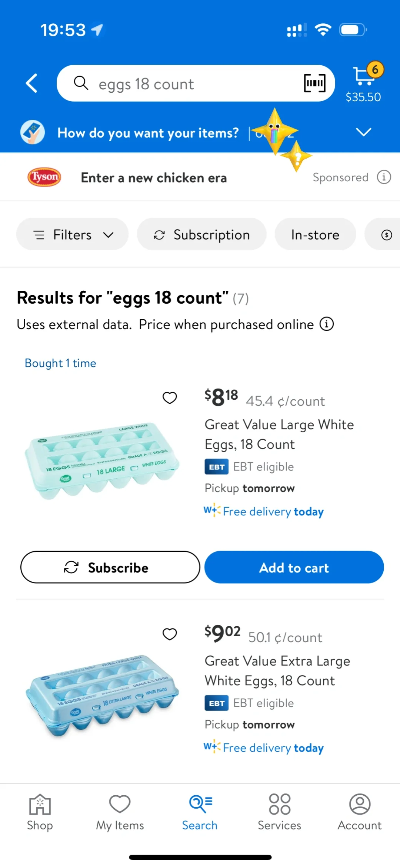Tap the magnifying glass search icon
Viewport: 400px width, 868px height.
coord(81,83)
